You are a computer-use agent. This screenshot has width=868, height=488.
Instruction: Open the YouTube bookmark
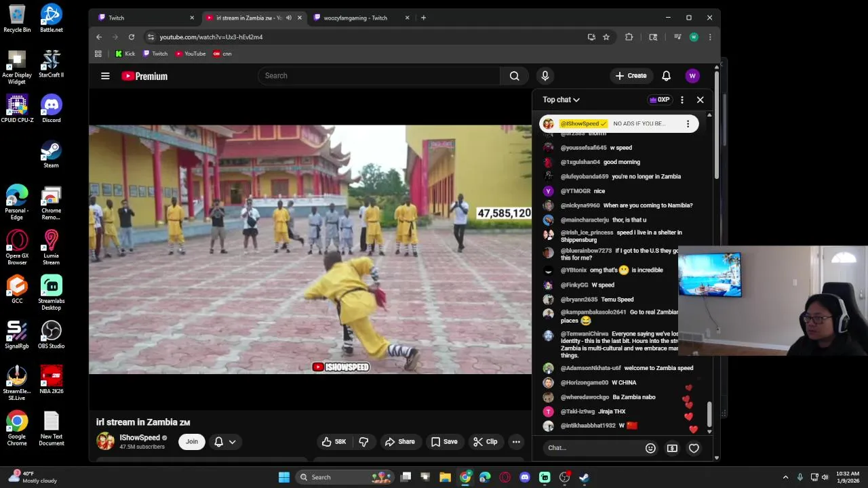(191, 54)
